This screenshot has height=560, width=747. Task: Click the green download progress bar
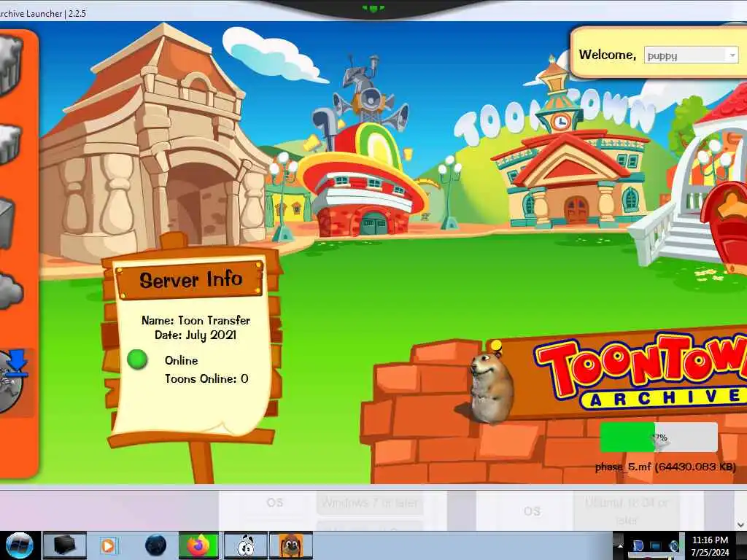pos(659,437)
